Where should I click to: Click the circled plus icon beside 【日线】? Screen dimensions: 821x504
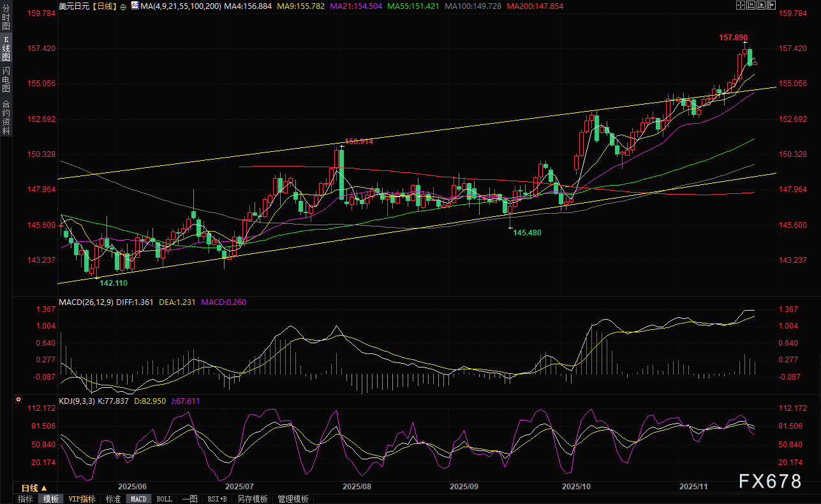pos(123,6)
